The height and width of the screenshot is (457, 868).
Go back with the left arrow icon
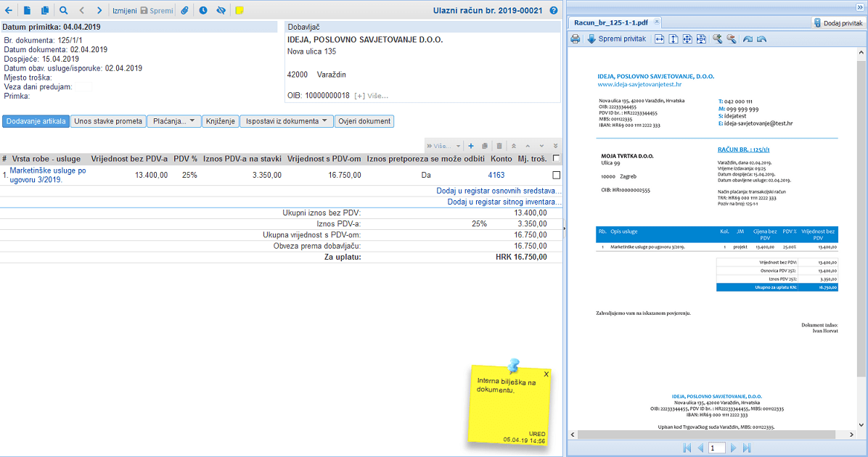(8, 11)
